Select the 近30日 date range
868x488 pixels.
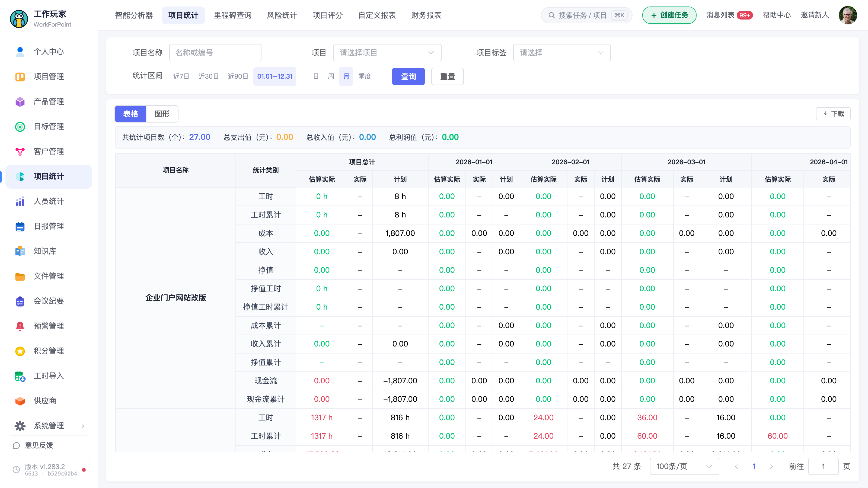208,76
